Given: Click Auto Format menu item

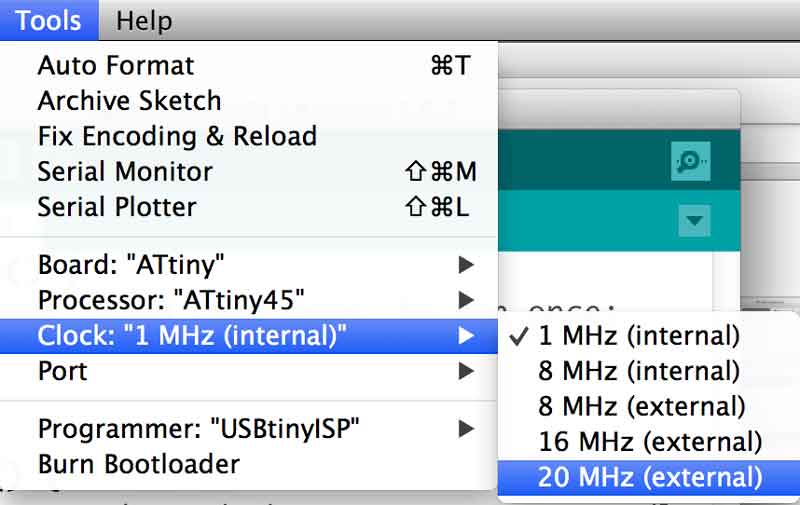Looking at the screenshot, I should tap(248, 65).
